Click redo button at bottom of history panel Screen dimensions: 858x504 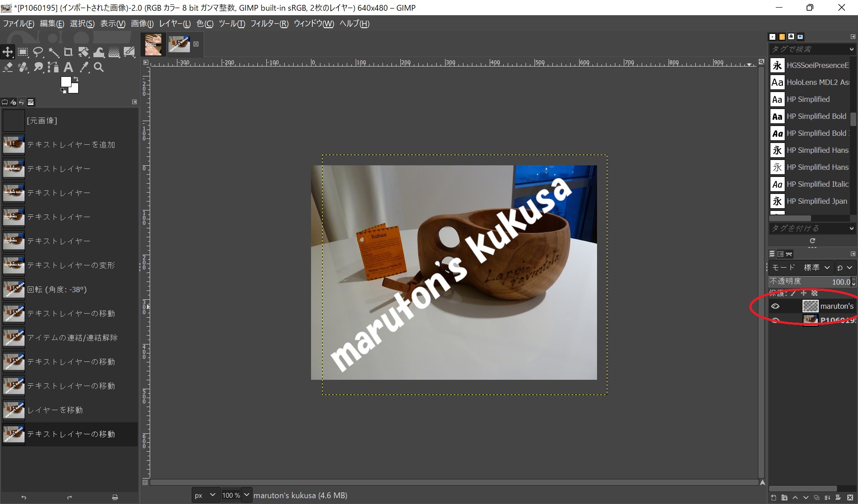69,497
